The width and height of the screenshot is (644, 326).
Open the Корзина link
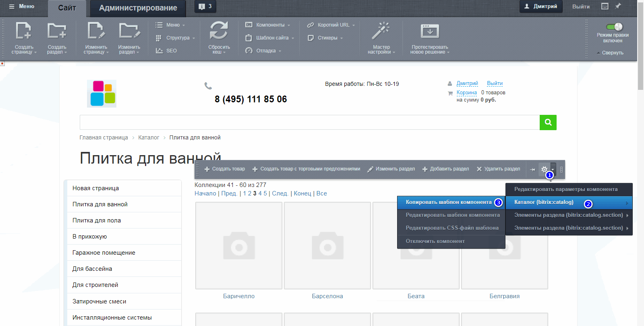(466, 93)
